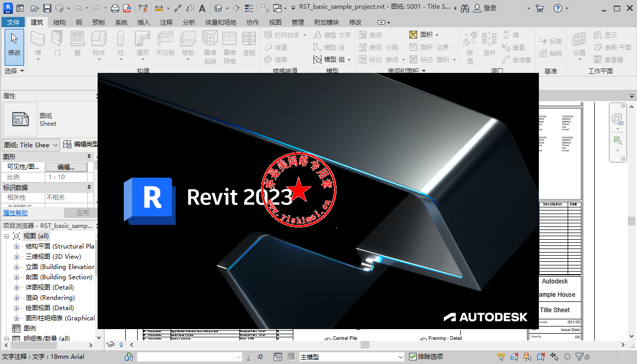Select the 天花板 (Ceiling) tool
Viewport: 637px width, 364px height.
point(165,44)
